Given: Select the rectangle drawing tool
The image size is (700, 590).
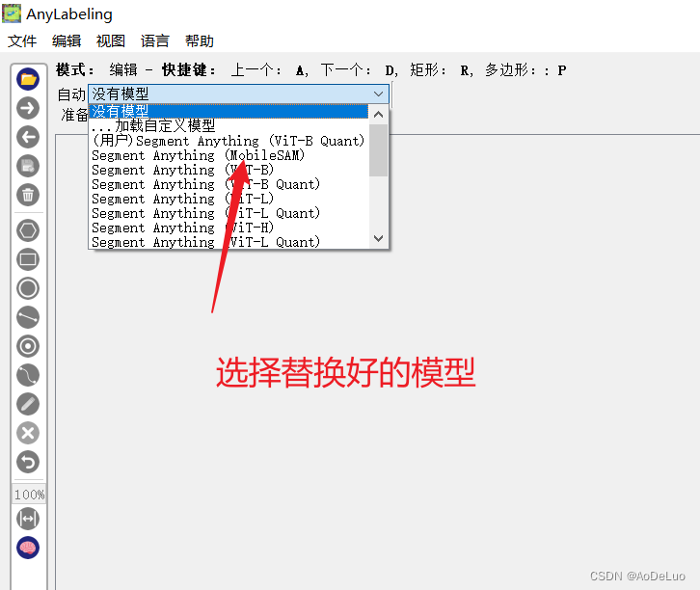Looking at the screenshot, I should 28,259.
